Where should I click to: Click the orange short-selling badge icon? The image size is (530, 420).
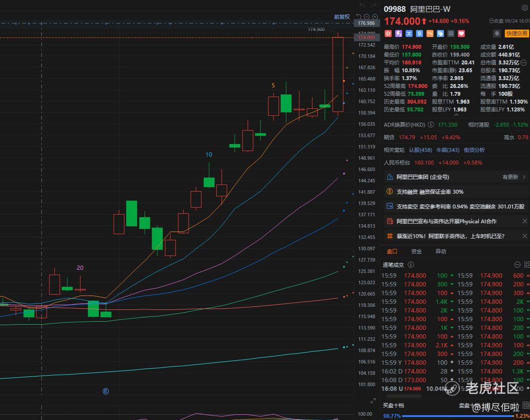(430, 34)
